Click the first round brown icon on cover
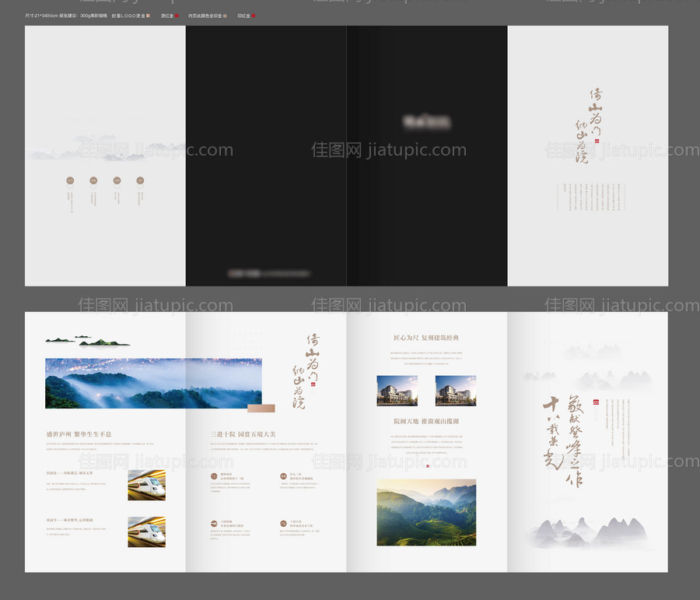700x600 pixels. (x=70, y=181)
